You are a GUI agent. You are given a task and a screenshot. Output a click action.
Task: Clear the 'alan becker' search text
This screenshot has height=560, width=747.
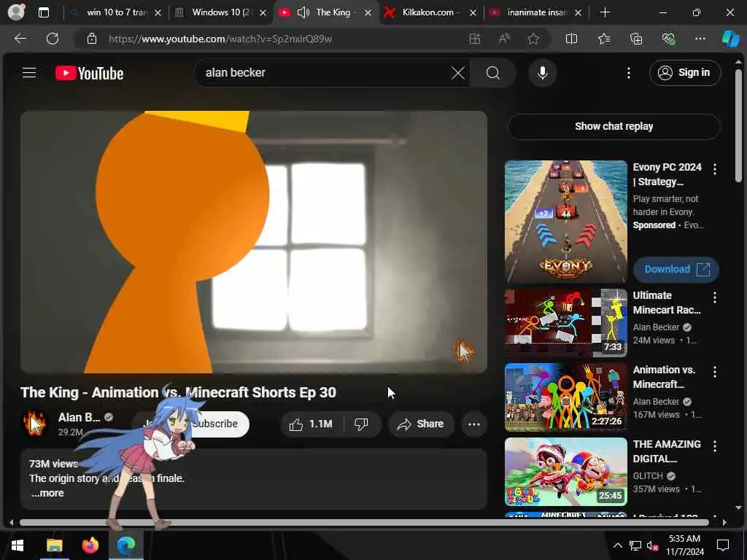(458, 73)
